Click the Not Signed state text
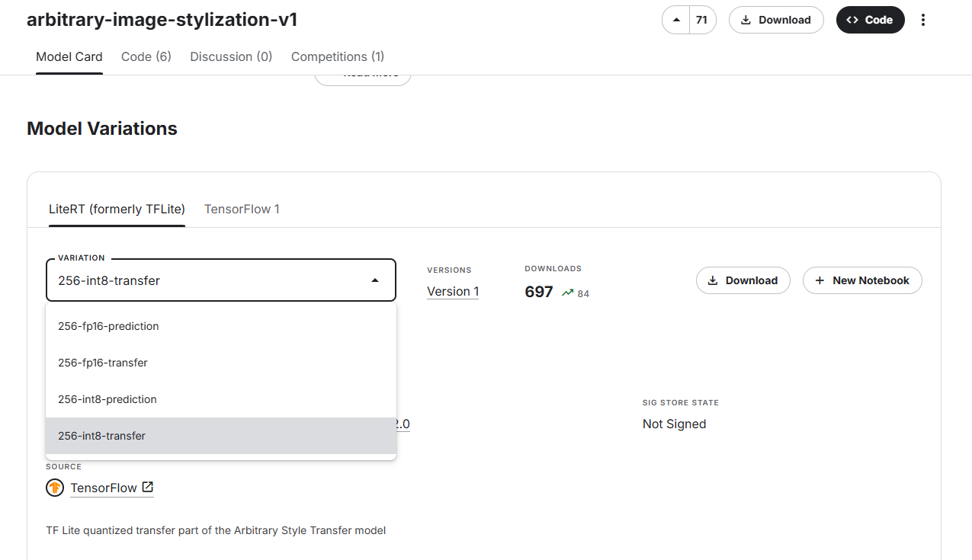This screenshot has height=560, width=972. tap(675, 424)
